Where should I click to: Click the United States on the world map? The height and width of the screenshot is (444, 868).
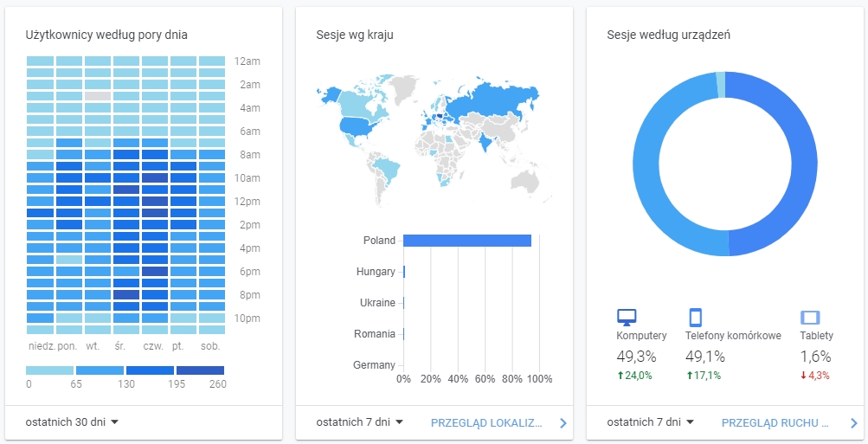tap(354, 126)
